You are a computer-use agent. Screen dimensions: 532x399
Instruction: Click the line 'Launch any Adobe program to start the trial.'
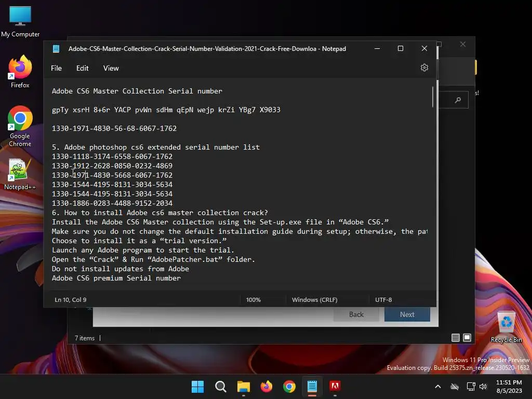pos(143,250)
